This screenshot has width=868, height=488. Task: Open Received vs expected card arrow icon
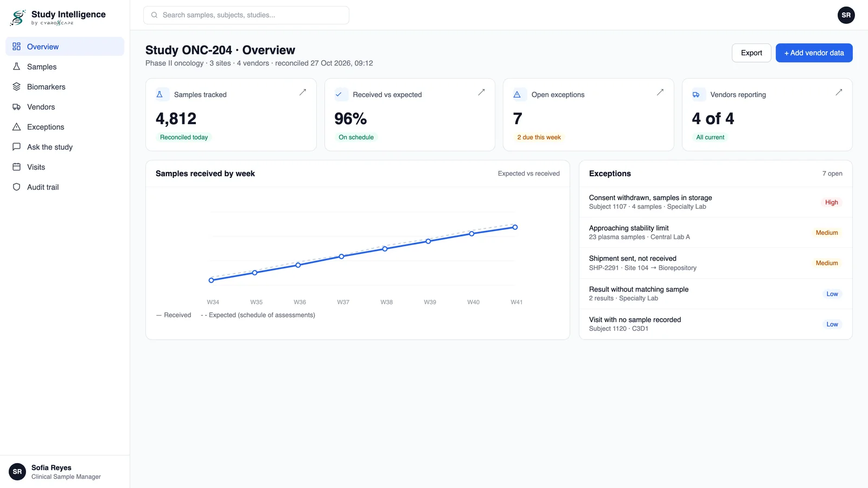481,92
